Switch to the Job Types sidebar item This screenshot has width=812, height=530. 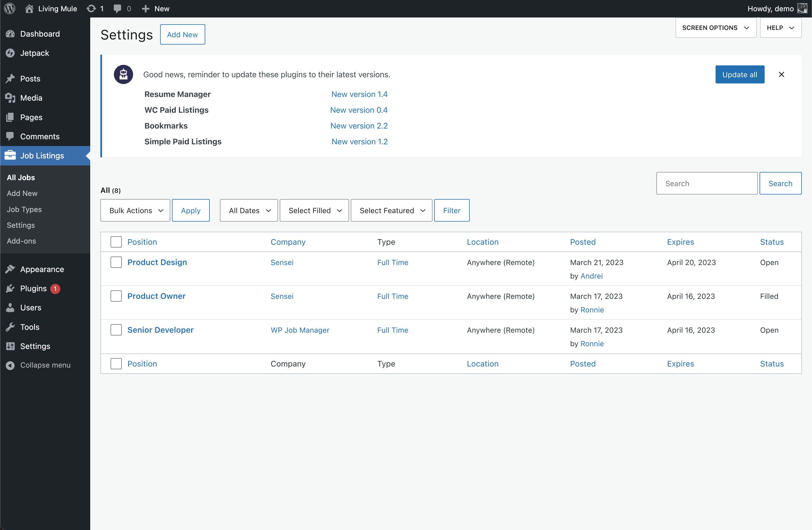pyautogui.click(x=24, y=209)
